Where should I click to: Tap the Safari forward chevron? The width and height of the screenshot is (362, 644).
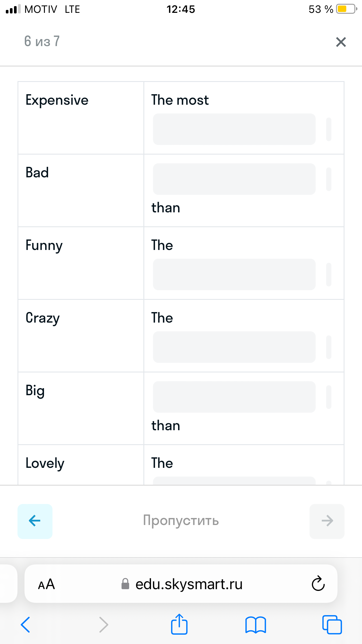(103, 625)
